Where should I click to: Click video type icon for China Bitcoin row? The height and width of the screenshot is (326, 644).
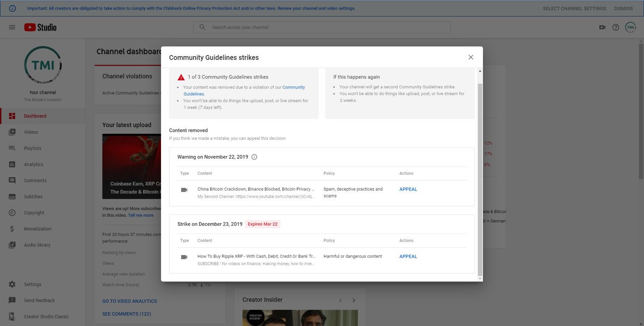coord(184,190)
